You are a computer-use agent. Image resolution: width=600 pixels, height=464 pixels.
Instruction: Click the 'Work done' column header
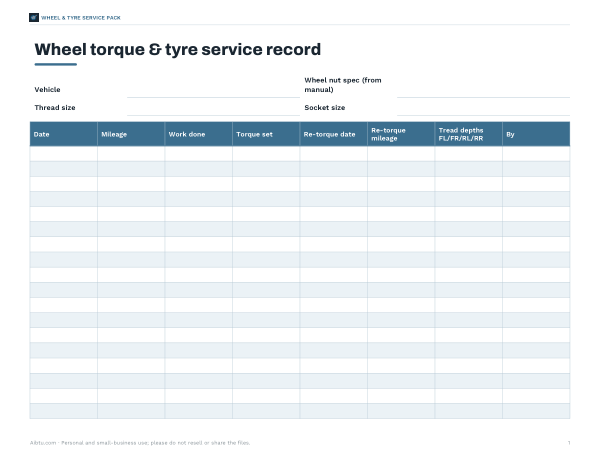click(199, 134)
